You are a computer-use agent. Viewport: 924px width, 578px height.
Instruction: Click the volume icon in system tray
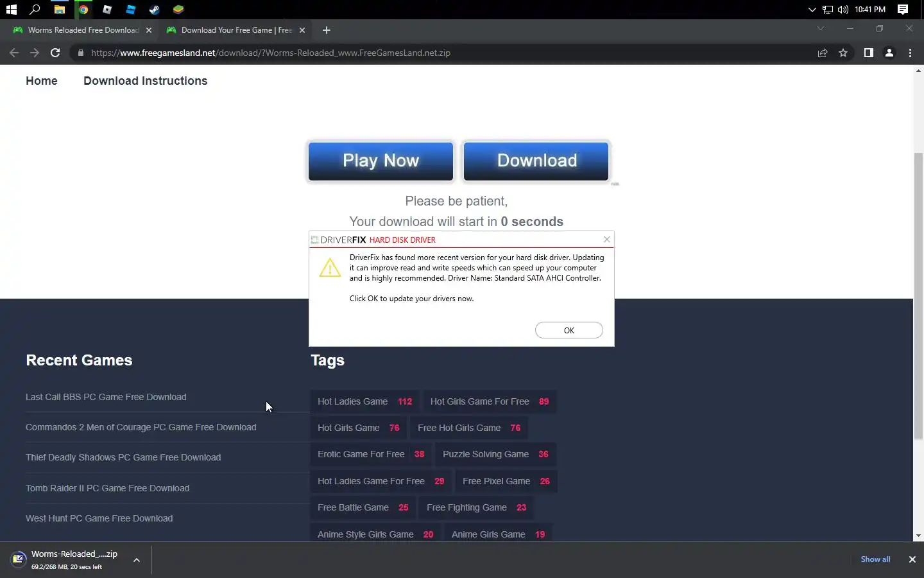[x=843, y=10]
